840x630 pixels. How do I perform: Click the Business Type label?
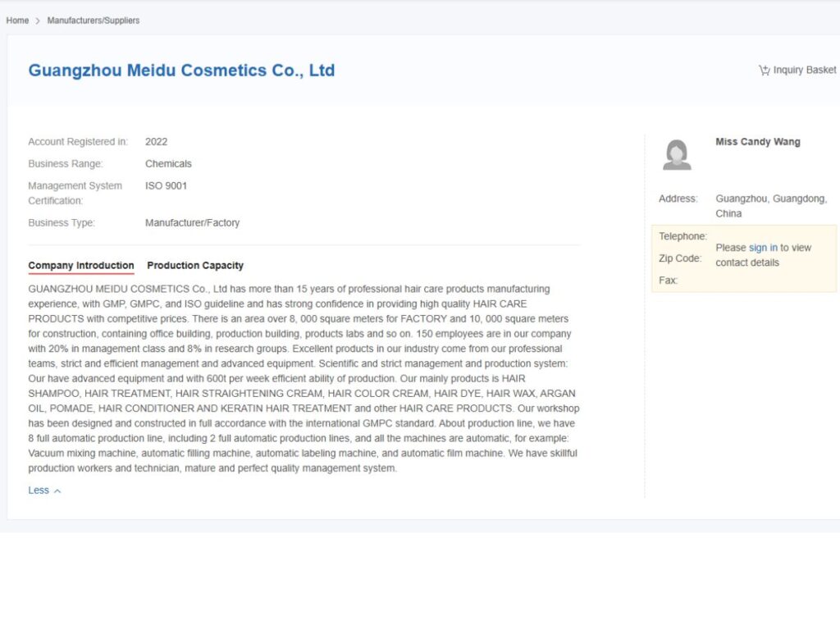pos(62,223)
